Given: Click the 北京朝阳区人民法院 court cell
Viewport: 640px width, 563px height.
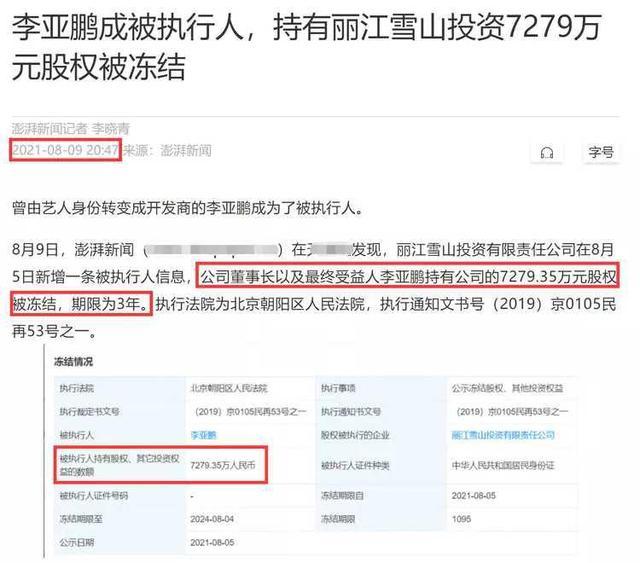Looking at the screenshot, I should coord(229,388).
